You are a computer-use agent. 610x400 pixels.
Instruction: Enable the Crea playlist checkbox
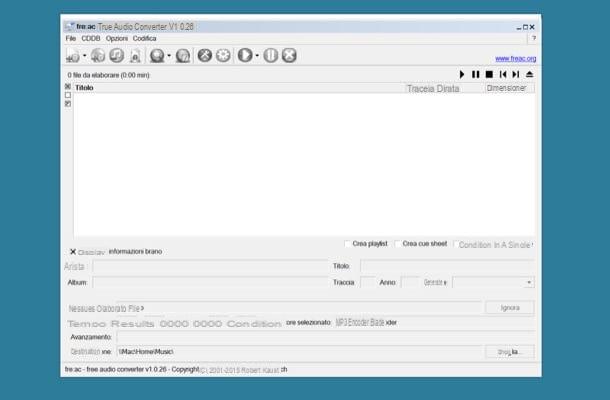click(347, 244)
